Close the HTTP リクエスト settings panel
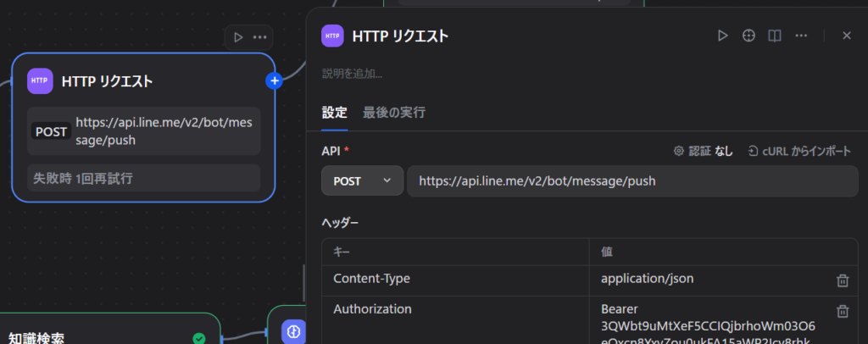Image resolution: width=868 pixels, height=344 pixels. (x=846, y=36)
